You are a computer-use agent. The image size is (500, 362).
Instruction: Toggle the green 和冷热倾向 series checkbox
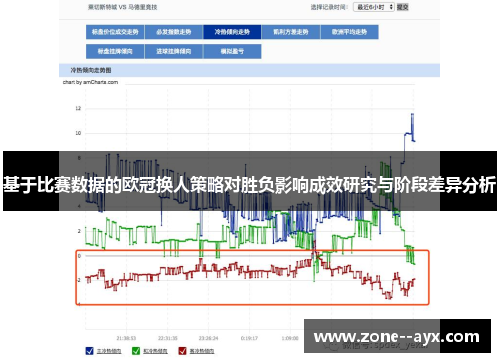click(x=136, y=351)
